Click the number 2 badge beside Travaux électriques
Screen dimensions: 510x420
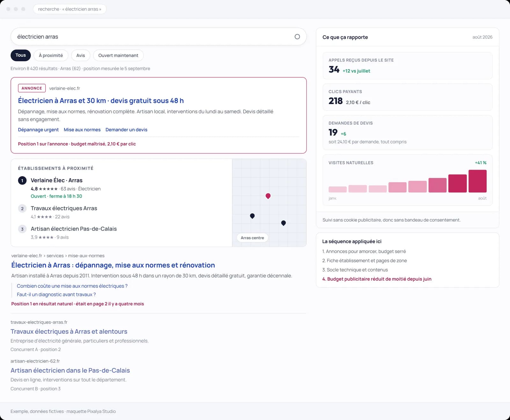pos(22,209)
